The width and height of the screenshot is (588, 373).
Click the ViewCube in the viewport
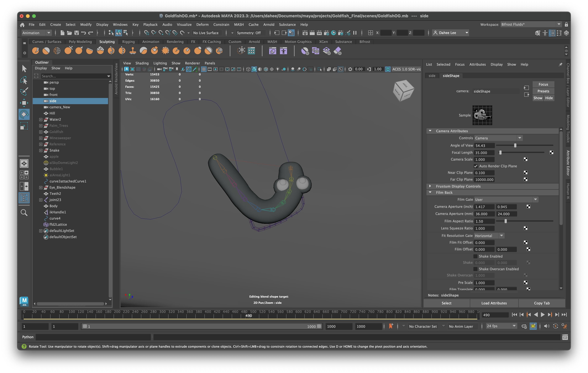(x=403, y=90)
